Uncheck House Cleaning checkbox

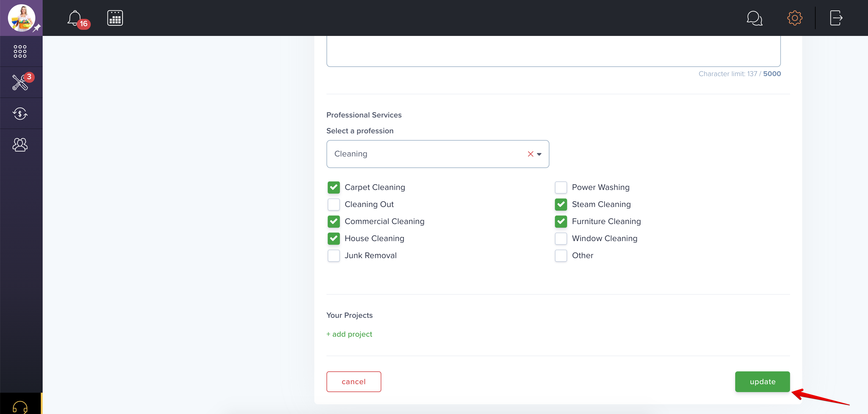333,238
